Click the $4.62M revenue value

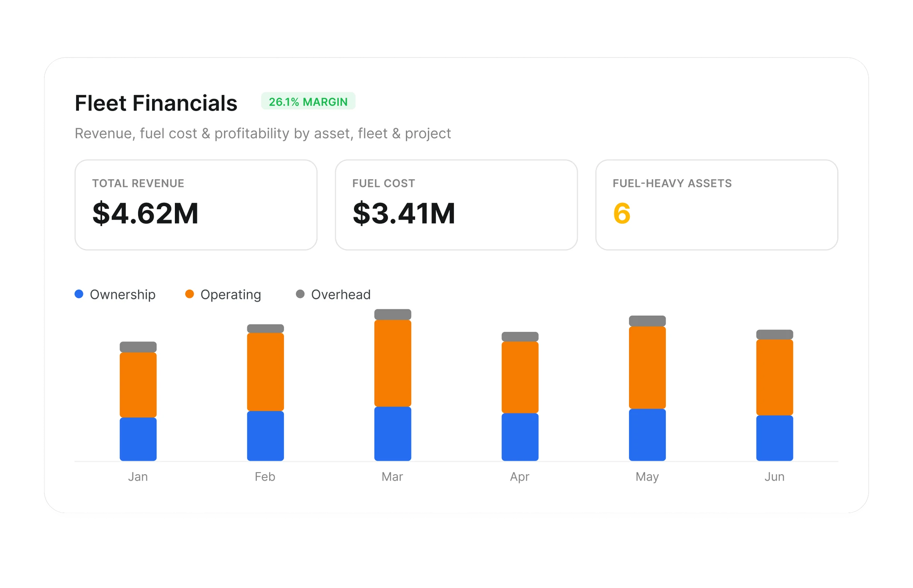(x=145, y=213)
